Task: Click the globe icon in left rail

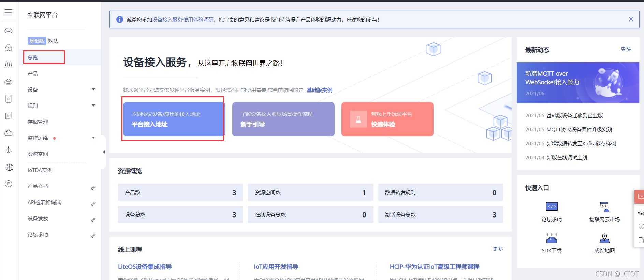Action: [x=9, y=167]
